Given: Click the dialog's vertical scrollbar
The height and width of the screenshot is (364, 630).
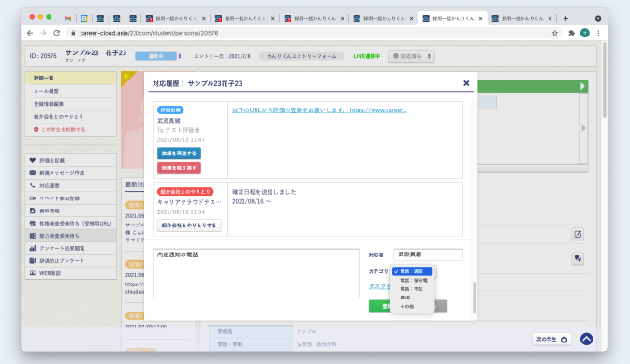Looking at the screenshot, I should click(x=475, y=298).
